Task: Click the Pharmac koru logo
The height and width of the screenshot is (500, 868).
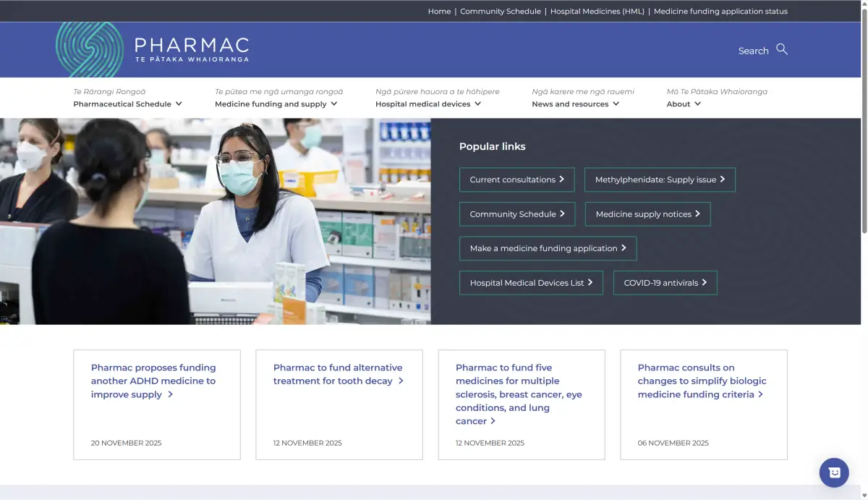Action: (x=86, y=49)
